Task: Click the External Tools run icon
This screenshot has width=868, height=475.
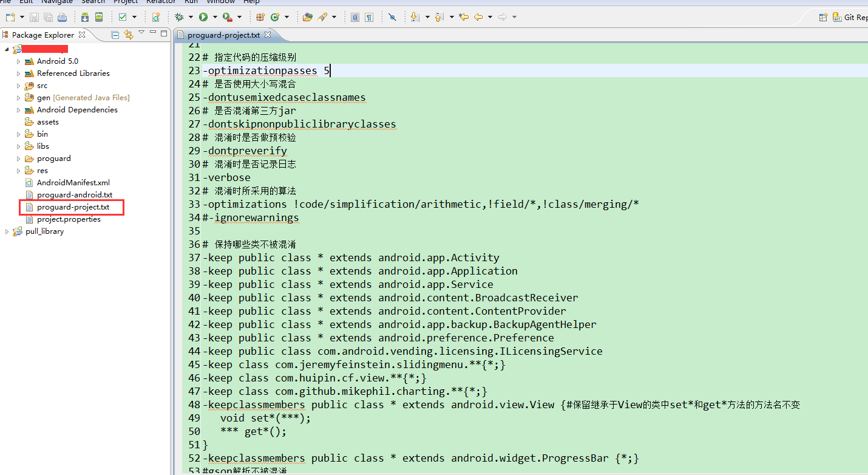Action: [227, 17]
